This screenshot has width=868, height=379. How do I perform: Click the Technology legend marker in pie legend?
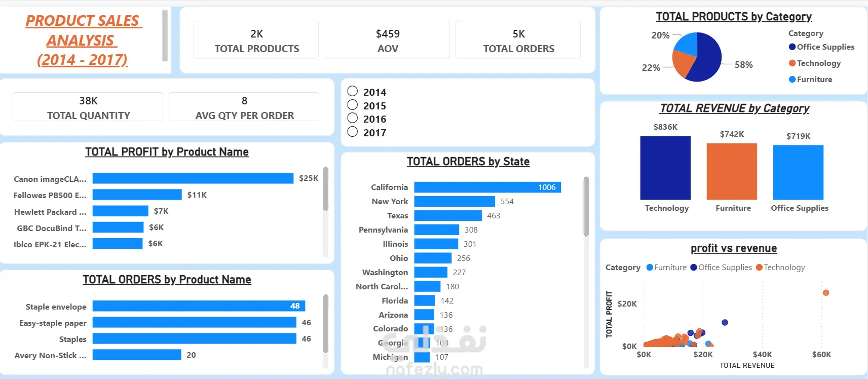coord(792,63)
